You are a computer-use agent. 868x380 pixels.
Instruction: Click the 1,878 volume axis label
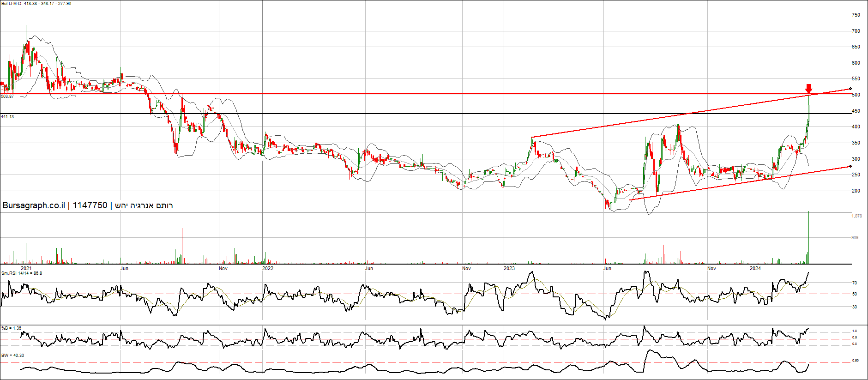pyautogui.click(x=856, y=216)
